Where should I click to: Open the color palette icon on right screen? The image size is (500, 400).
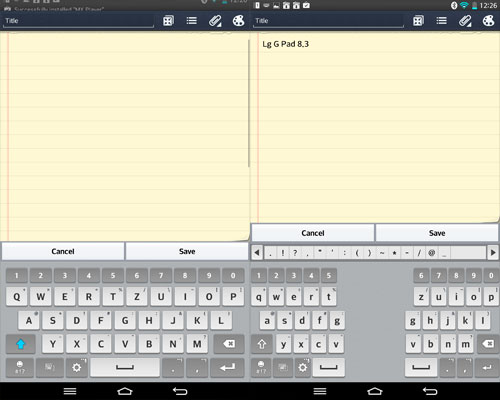[x=488, y=21]
